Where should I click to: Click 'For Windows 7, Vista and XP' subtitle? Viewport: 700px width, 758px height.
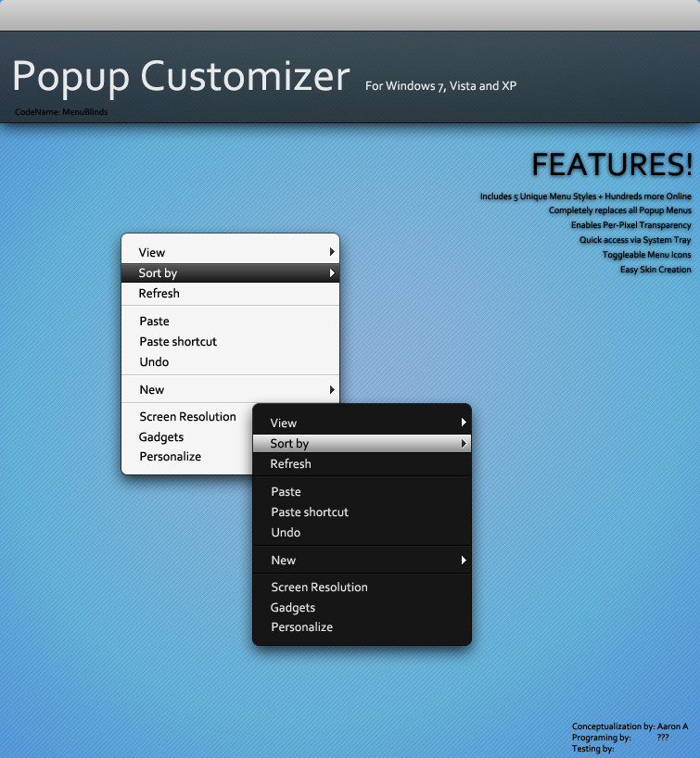440,86
